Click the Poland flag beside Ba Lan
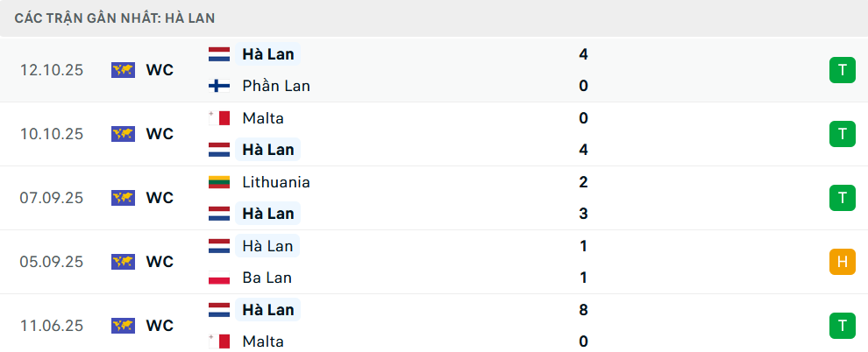This screenshot has height=352, width=868. (x=218, y=278)
